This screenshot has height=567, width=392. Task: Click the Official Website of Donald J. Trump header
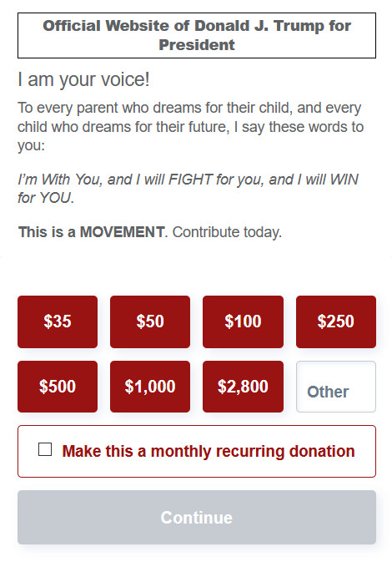pyautogui.click(x=197, y=35)
